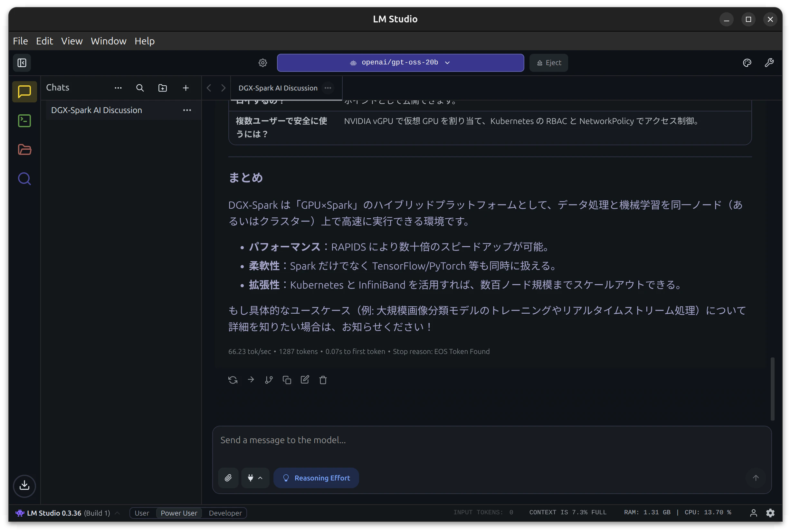Click the Stop reason: EOS Token Found text
The width and height of the screenshot is (791, 532).
pos(441,351)
